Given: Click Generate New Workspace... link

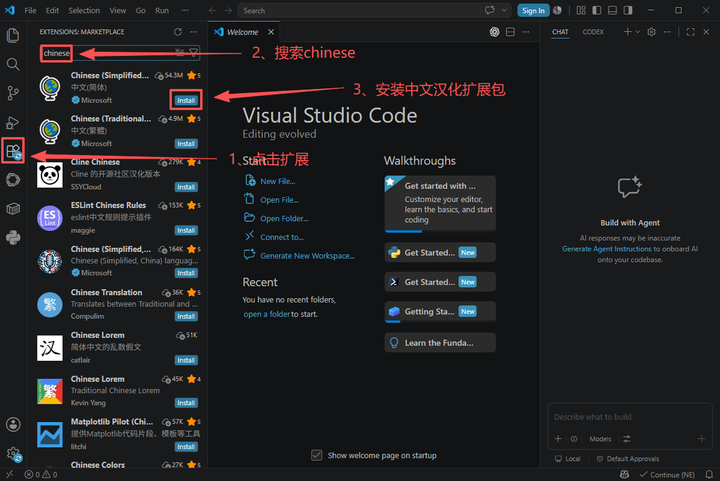Looking at the screenshot, I should pyautogui.click(x=307, y=256).
